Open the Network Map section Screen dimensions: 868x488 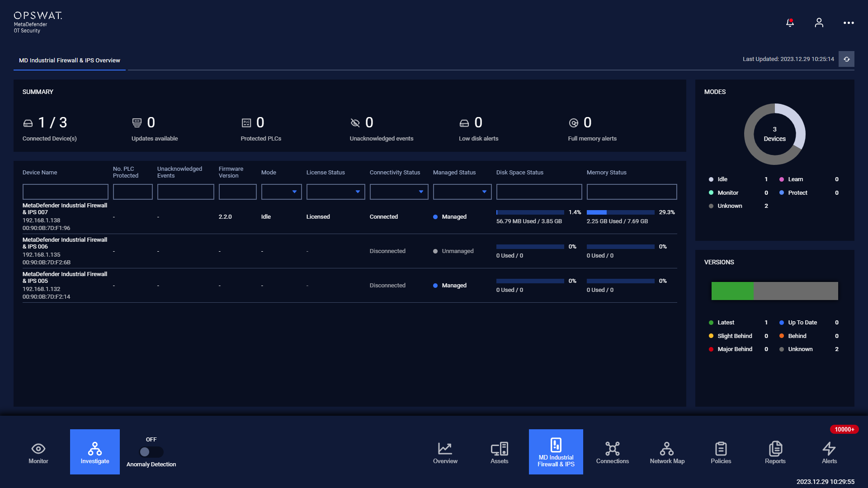667,452
